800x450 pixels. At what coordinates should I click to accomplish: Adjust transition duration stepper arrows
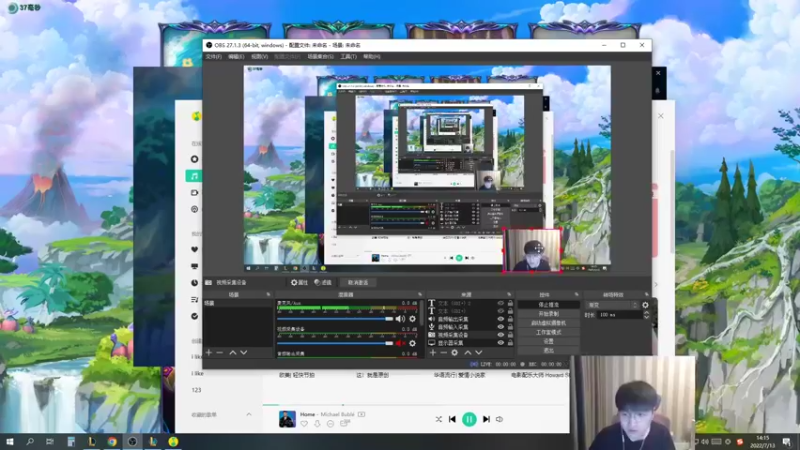tap(646, 315)
